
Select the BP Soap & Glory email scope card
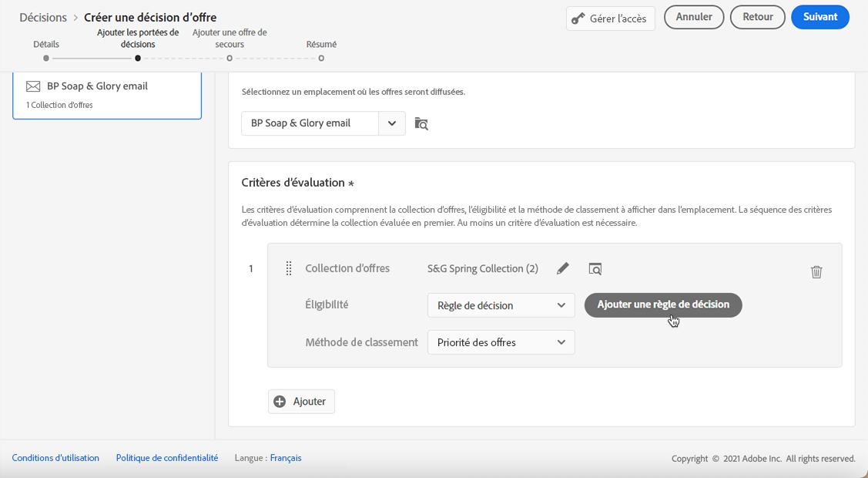point(107,96)
